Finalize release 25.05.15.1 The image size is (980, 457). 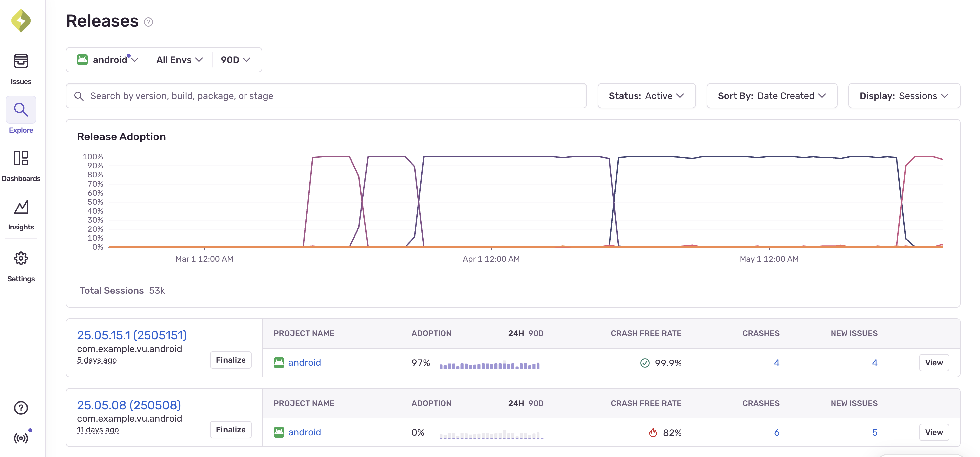click(231, 360)
